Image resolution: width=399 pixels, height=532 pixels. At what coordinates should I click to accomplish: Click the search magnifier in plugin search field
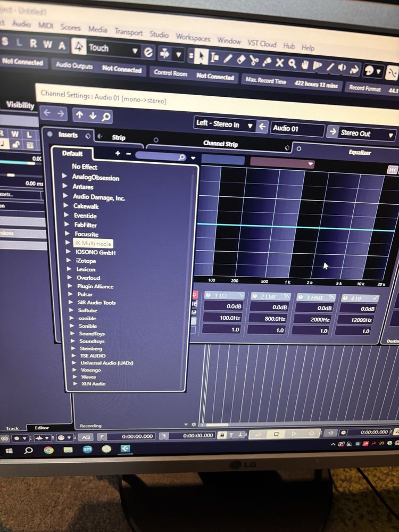(182, 157)
